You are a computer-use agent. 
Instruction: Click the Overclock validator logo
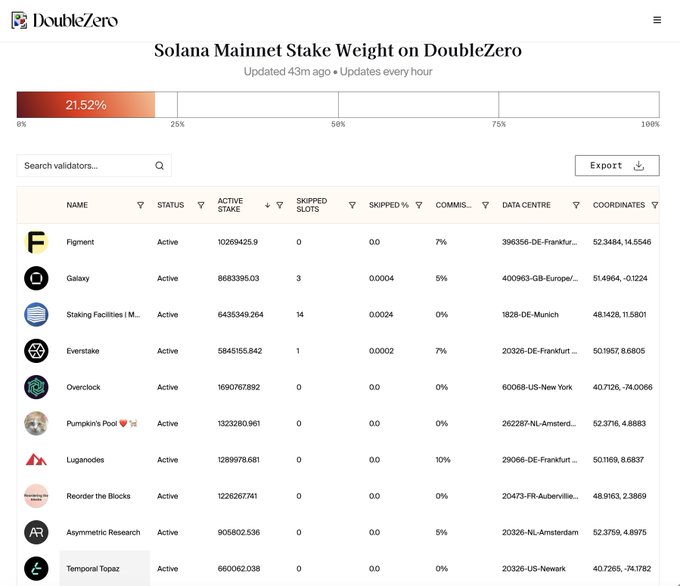(36, 387)
